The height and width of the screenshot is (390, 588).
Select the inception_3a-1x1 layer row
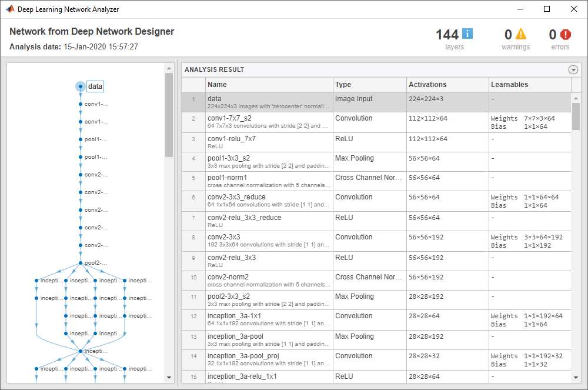[x=376, y=320]
